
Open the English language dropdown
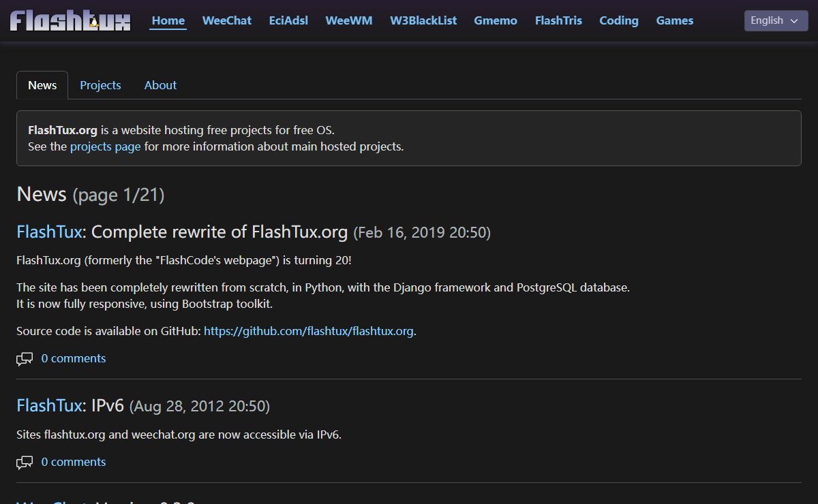pyautogui.click(x=776, y=20)
